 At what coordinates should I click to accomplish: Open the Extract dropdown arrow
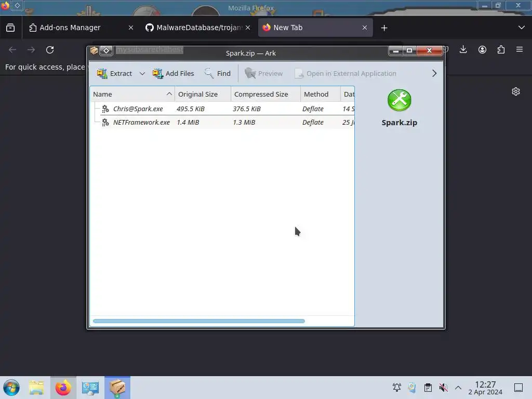click(142, 73)
